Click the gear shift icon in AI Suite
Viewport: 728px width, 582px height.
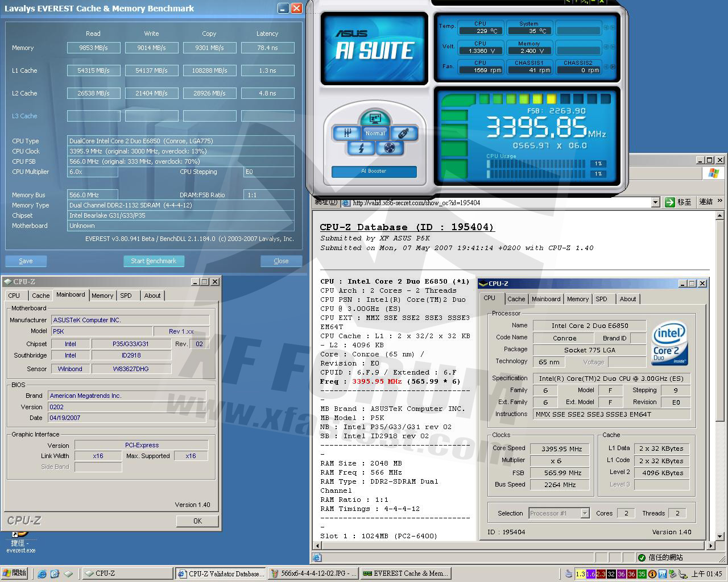click(x=347, y=133)
